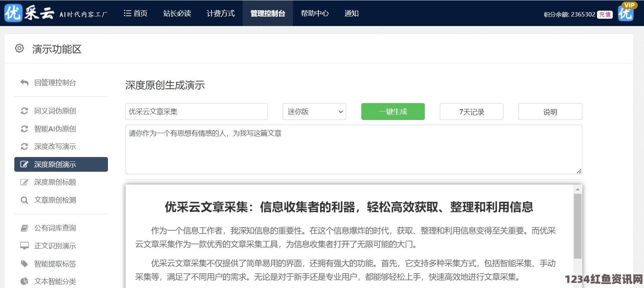Click the magnifier icon beside 文章原创检测
Image resolution: width=644 pixels, height=288 pixels.
pyautogui.click(x=24, y=200)
